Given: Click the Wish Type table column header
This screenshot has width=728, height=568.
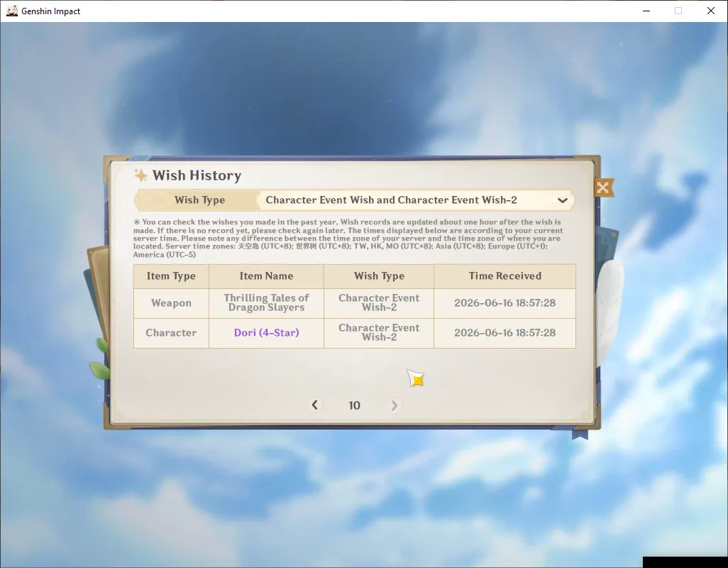Looking at the screenshot, I should pyautogui.click(x=379, y=276).
